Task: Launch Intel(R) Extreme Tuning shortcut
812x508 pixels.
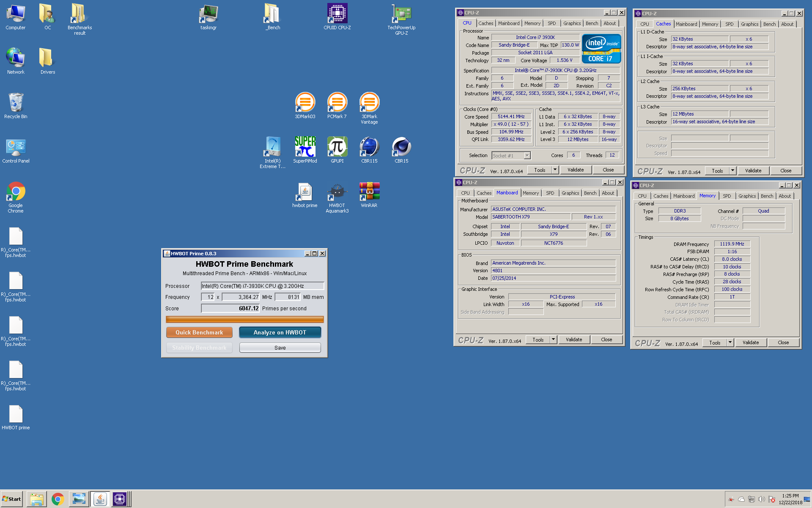Action: click(273, 152)
